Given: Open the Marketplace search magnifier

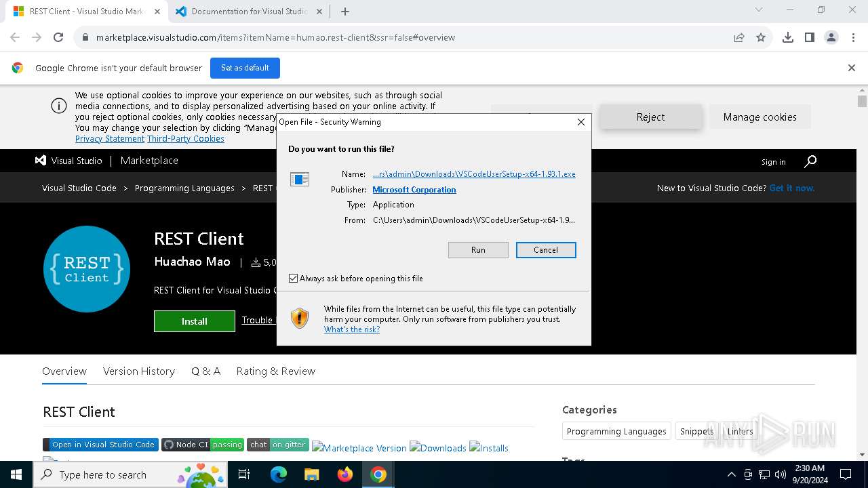Looking at the screenshot, I should coord(810,161).
